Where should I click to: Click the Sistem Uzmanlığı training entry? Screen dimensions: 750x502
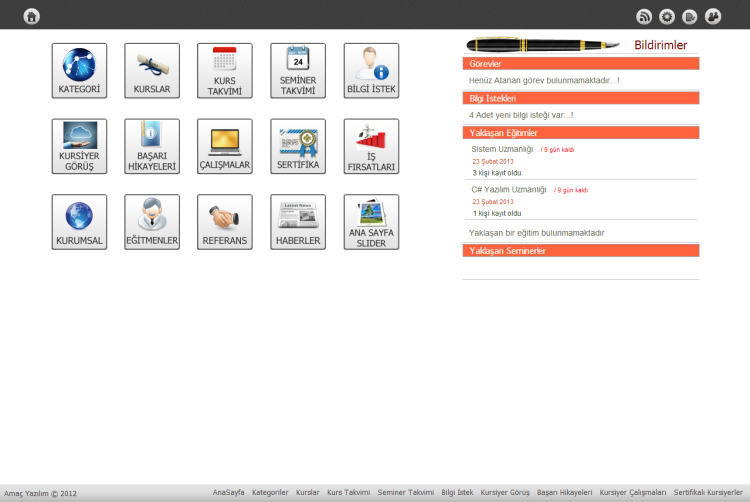(502, 149)
